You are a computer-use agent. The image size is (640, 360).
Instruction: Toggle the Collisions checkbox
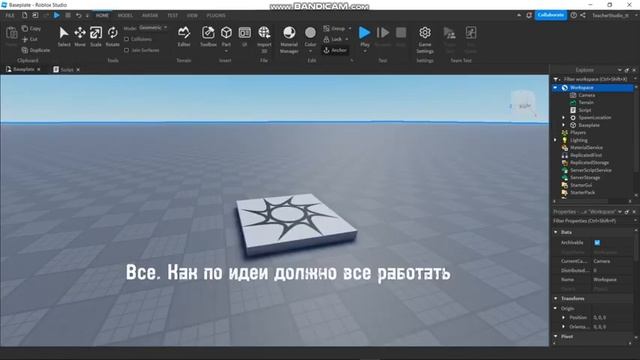(x=127, y=39)
